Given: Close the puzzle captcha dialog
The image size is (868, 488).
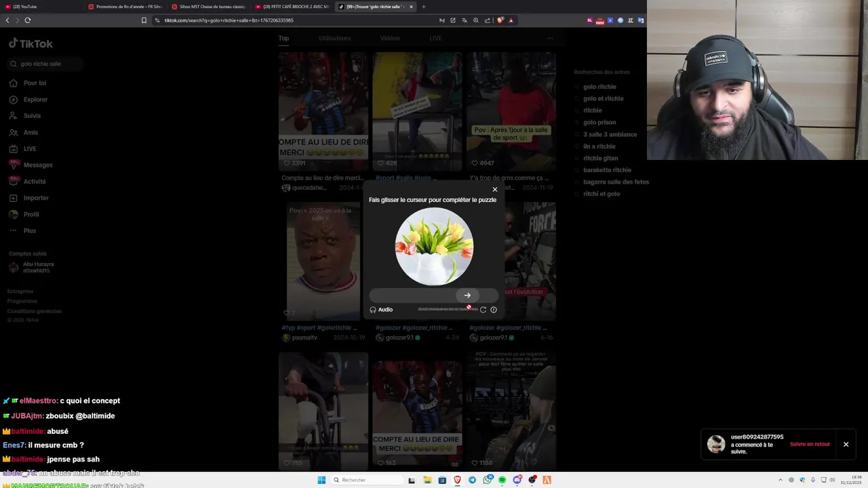Looking at the screenshot, I should pyautogui.click(x=494, y=190).
